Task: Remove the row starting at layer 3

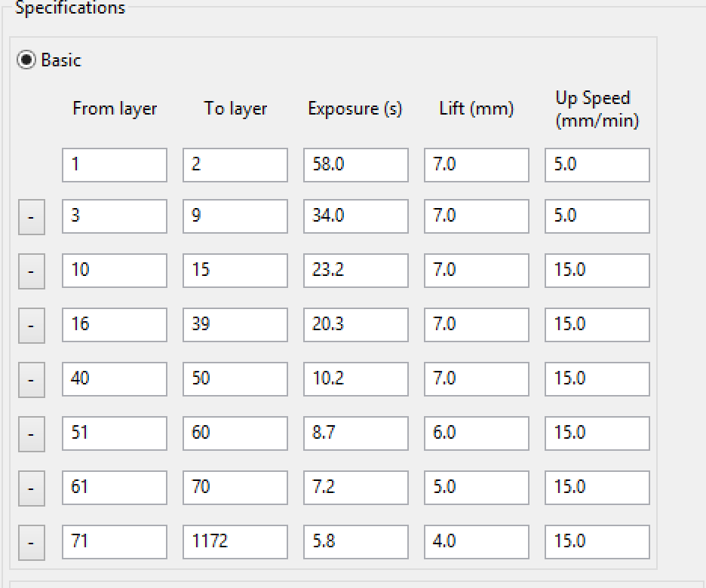Action: coord(31,217)
